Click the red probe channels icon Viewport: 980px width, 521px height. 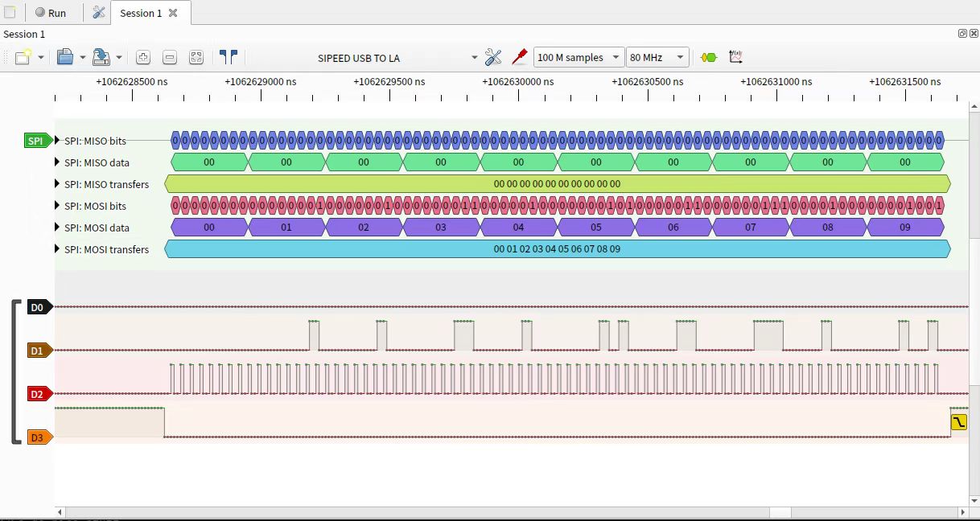(520, 57)
